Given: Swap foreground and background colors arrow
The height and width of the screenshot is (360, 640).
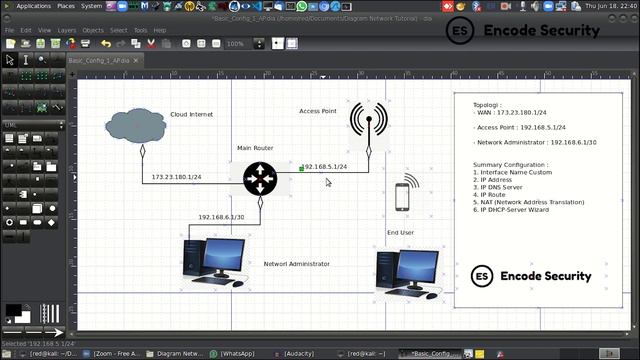Looking at the screenshot, I should [x=27, y=307].
